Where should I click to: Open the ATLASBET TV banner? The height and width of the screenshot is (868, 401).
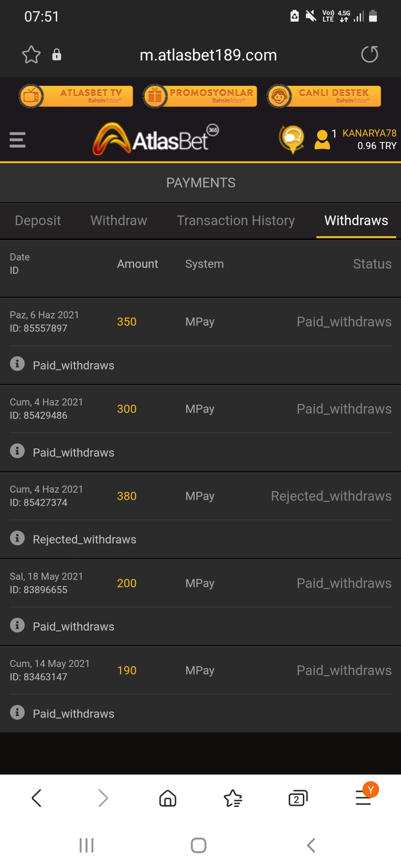pos(76,96)
